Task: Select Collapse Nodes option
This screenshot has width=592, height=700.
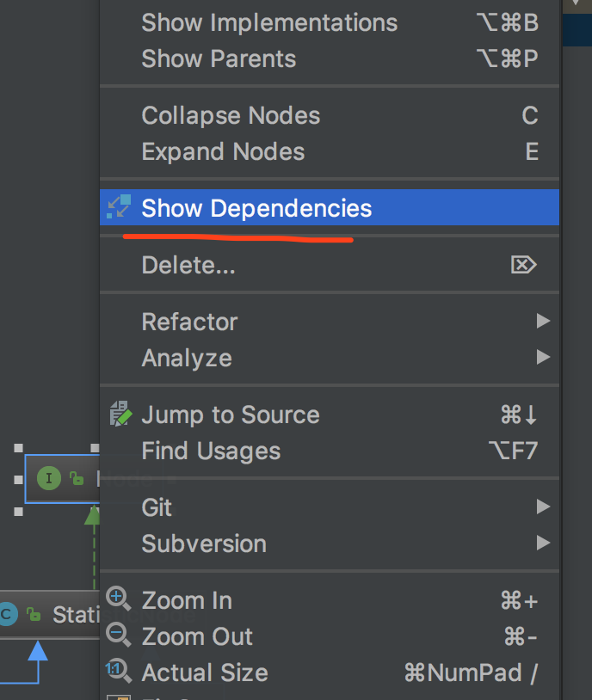Action: (x=231, y=115)
